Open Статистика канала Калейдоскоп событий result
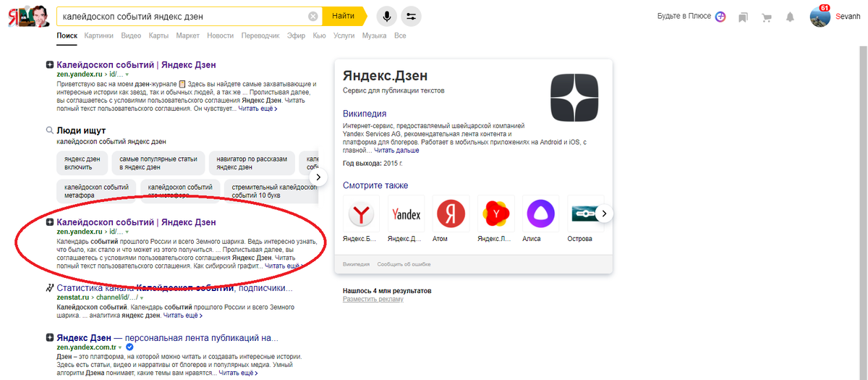 coord(174,288)
